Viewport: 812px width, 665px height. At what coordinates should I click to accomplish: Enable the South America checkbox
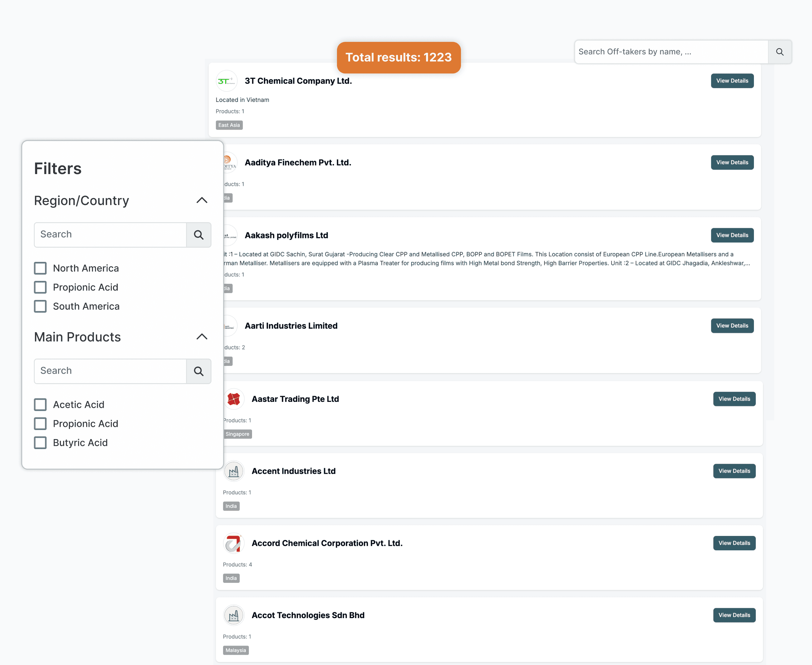[x=40, y=307]
